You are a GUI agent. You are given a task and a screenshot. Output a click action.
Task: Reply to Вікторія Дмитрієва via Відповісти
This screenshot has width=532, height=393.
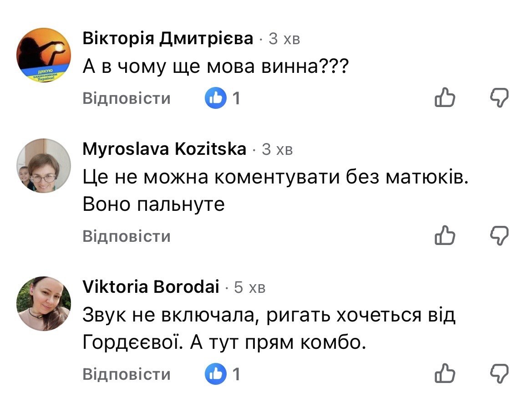127,98
